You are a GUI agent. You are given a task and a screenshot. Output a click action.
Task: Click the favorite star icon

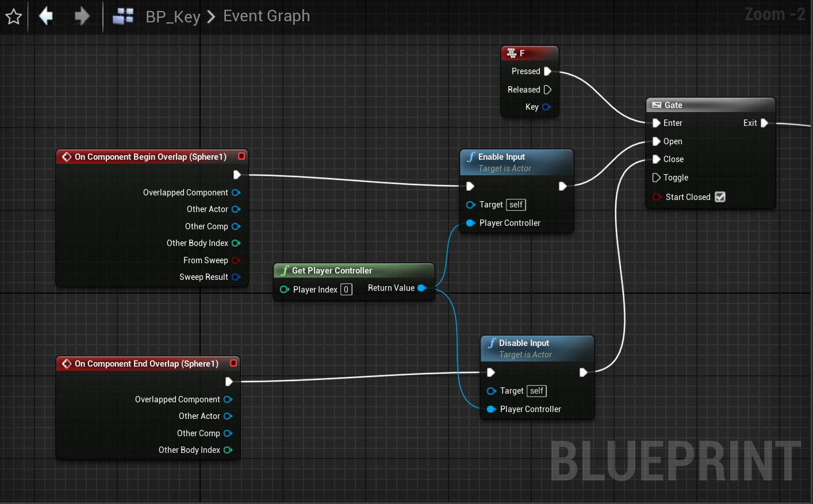14,17
